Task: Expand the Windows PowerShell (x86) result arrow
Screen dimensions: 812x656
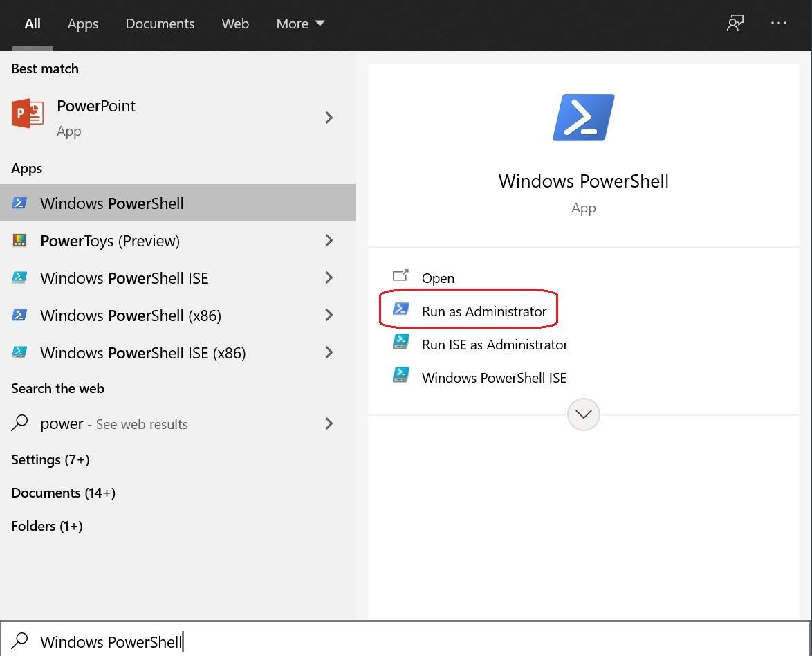Action: point(329,315)
